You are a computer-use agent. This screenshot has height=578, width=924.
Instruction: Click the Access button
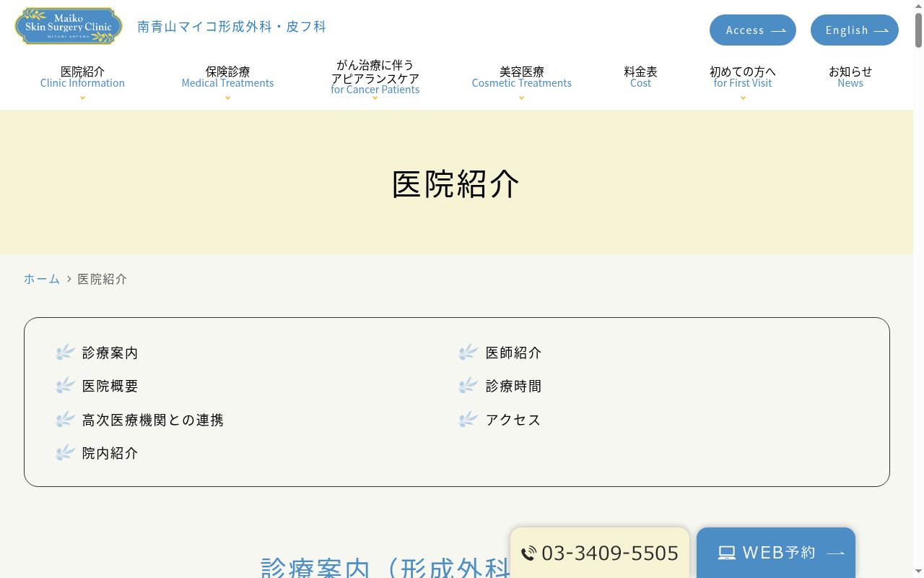[753, 30]
